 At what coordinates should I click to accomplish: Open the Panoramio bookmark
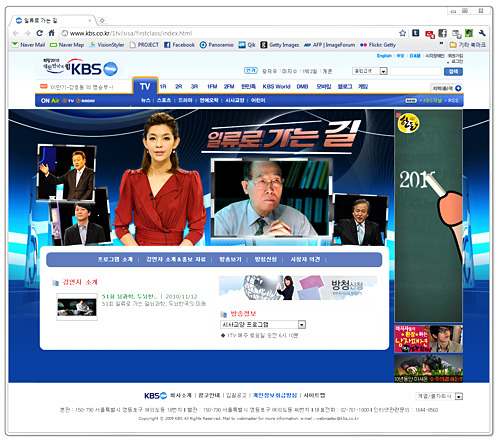217,45
